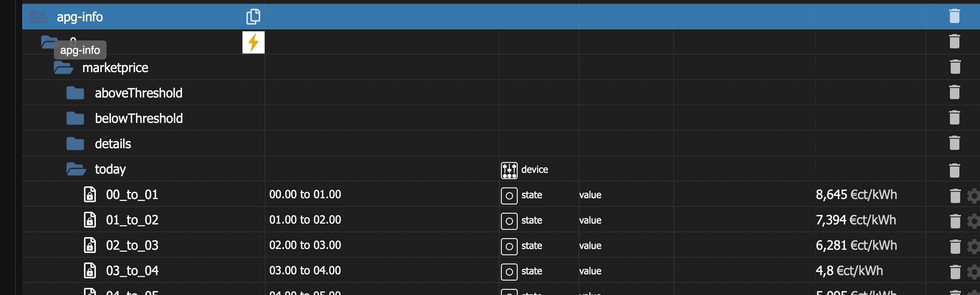Screen dimensions: 980x295
Task: Collapse the today folder
Action: click(76, 169)
